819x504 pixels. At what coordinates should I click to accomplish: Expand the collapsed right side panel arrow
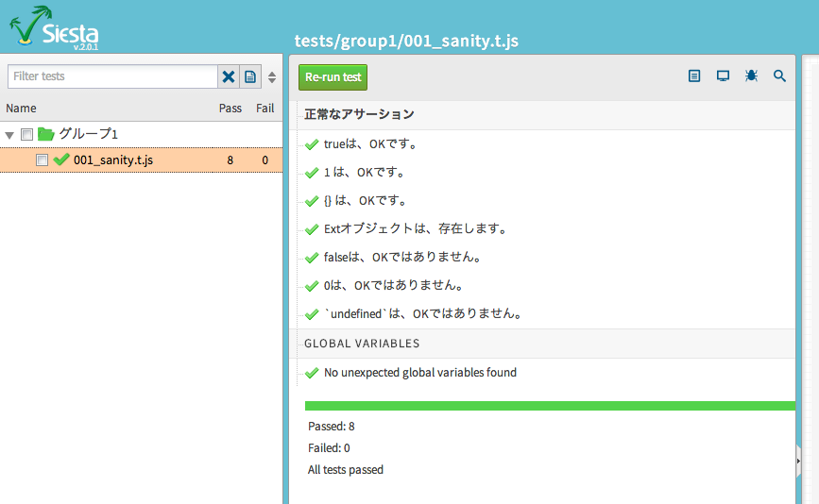coord(798,462)
